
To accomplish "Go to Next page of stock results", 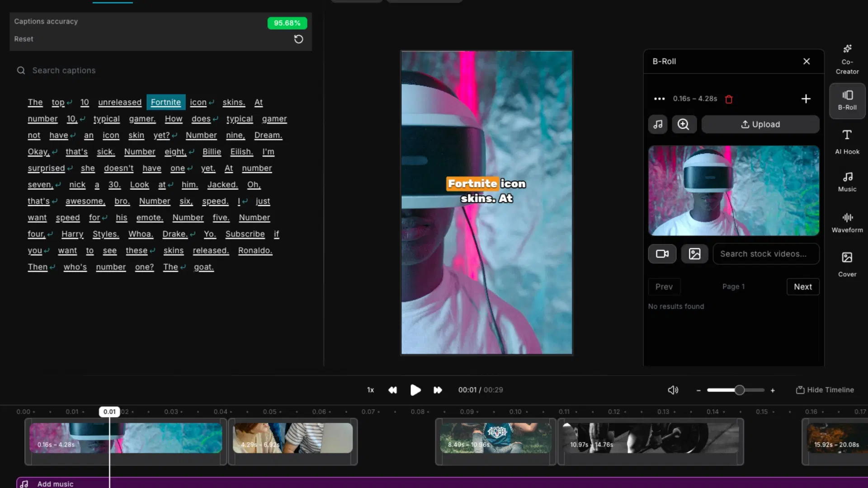I will 803,286.
